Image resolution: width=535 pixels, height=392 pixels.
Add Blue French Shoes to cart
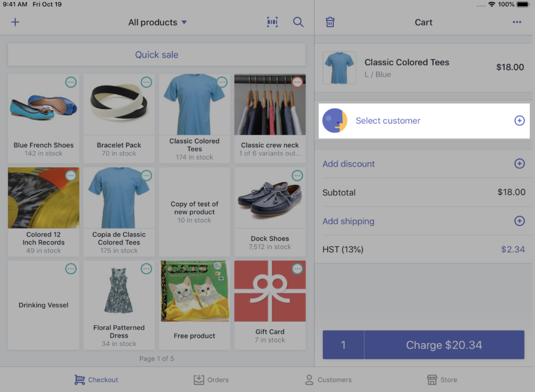pos(44,119)
